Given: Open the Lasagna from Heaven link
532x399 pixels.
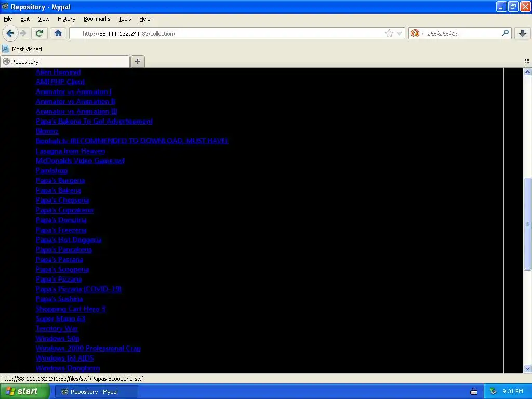Looking at the screenshot, I should pos(71,151).
